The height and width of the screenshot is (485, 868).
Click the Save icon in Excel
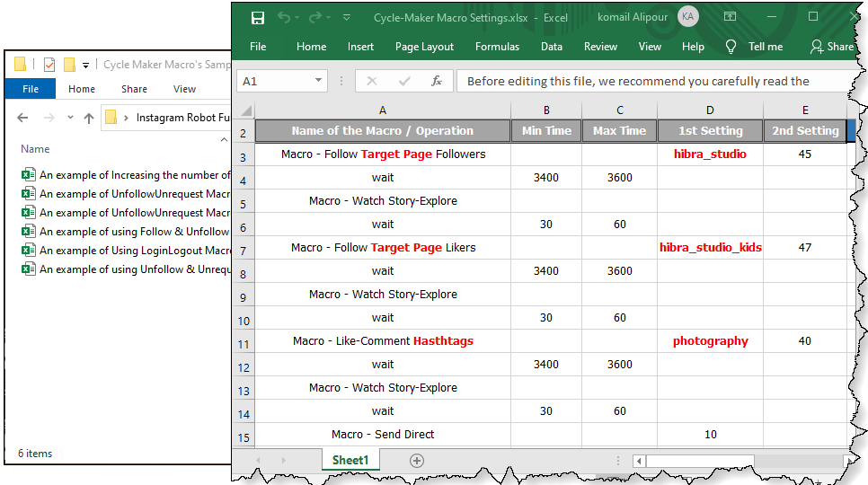point(257,18)
